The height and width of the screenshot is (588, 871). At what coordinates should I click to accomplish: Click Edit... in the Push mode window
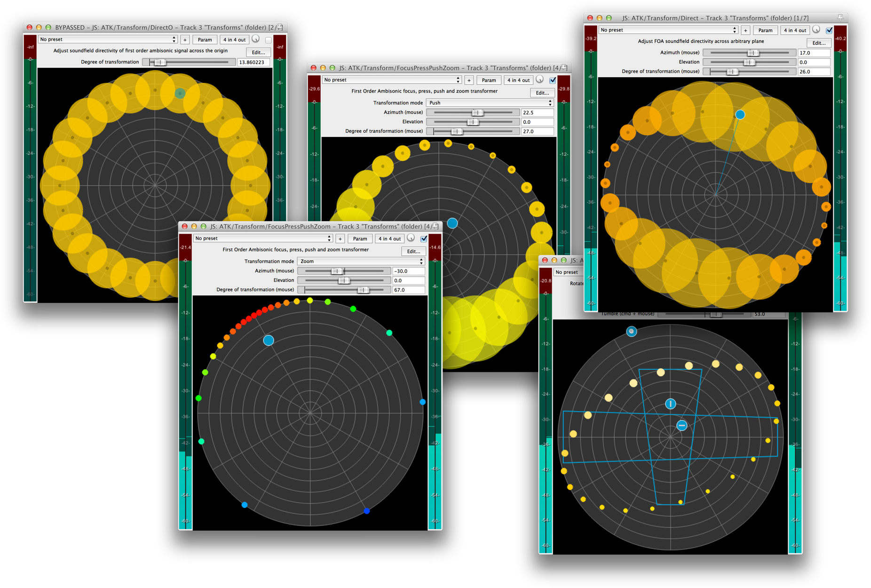click(542, 93)
